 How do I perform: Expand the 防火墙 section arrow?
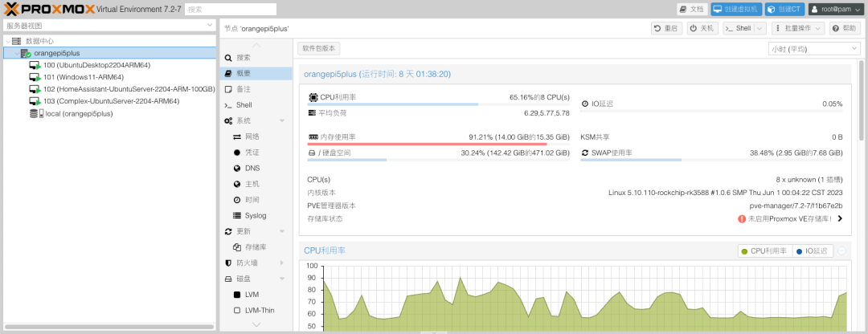click(x=282, y=263)
